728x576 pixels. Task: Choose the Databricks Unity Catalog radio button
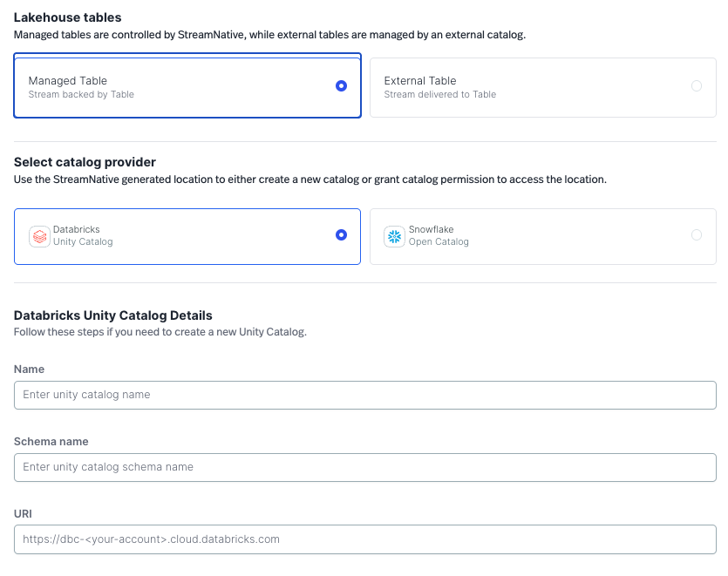[x=341, y=234]
